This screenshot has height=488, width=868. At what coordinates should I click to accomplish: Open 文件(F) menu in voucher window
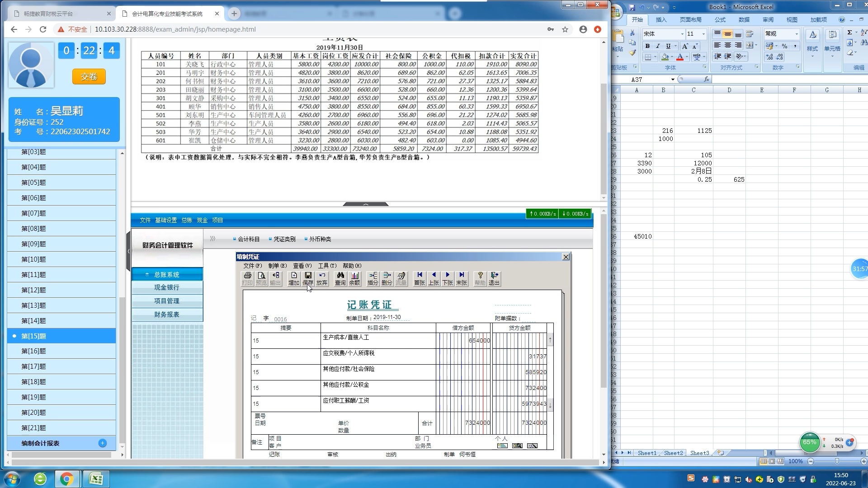[x=252, y=266]
